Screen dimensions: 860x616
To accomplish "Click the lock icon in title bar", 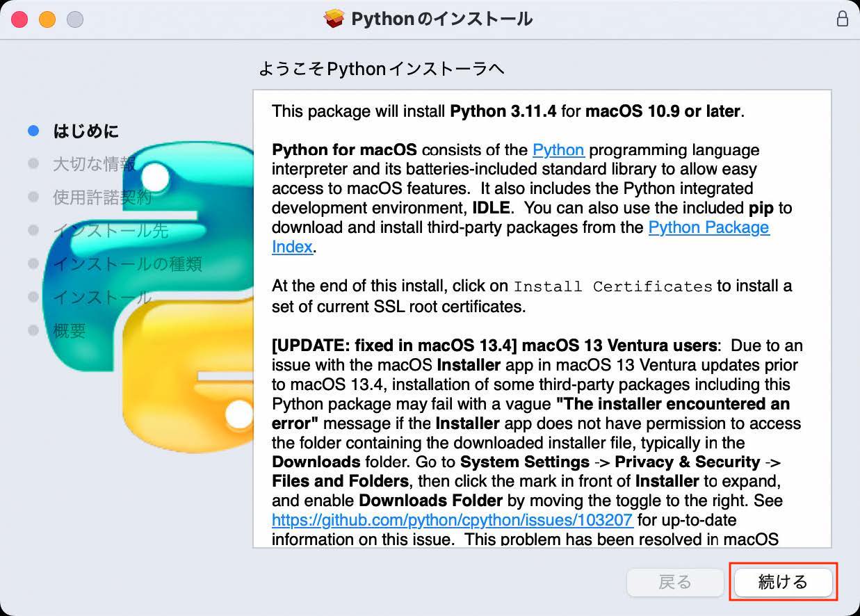I will pyautogui.click(x=842, y=19).
